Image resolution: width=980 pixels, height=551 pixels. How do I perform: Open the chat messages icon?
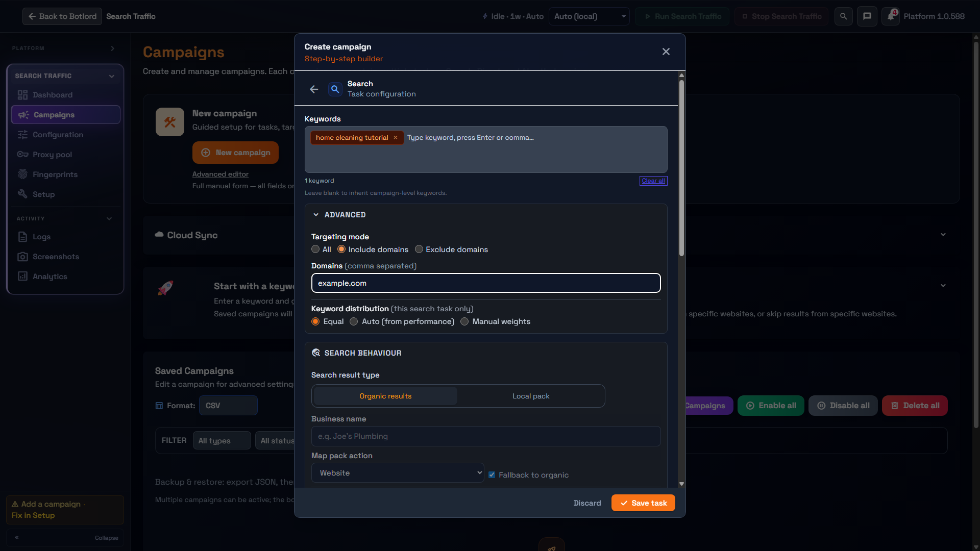pyautogui.click(x=867, y=16)
